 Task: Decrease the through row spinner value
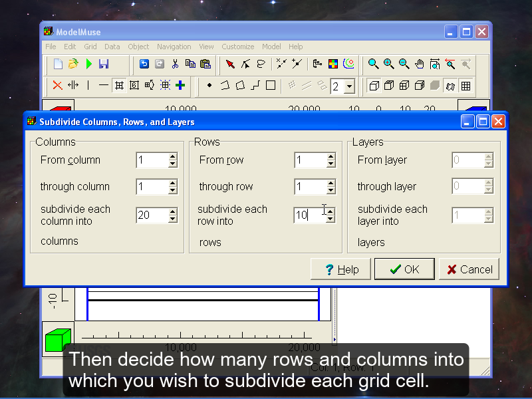click(x=331, y=190)
